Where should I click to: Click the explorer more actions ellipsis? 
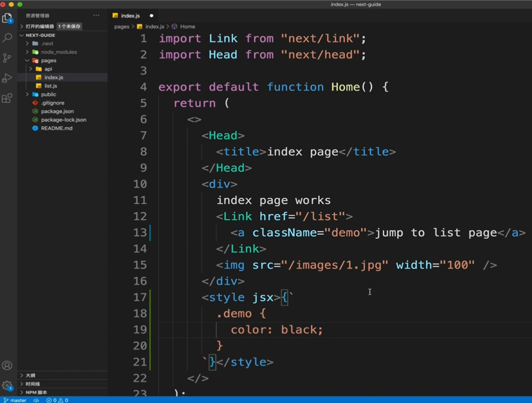pyautogui.click(x=96, y=15)
